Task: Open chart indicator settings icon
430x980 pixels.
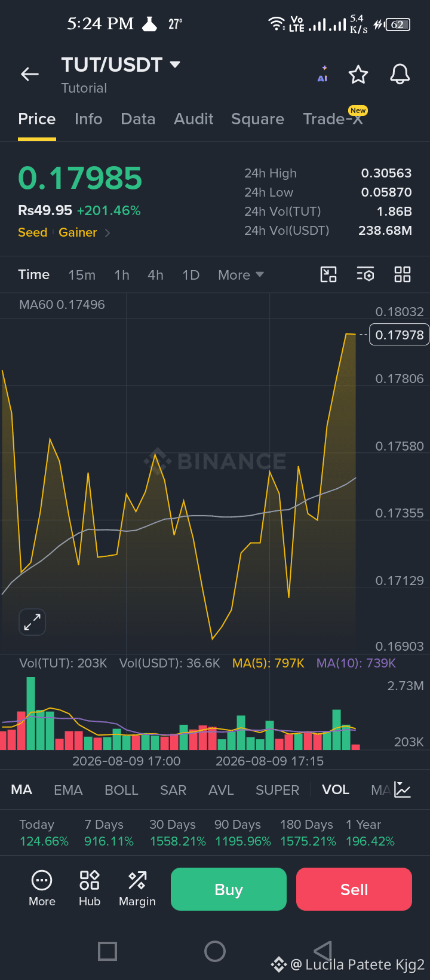Action: pos(365,274)
